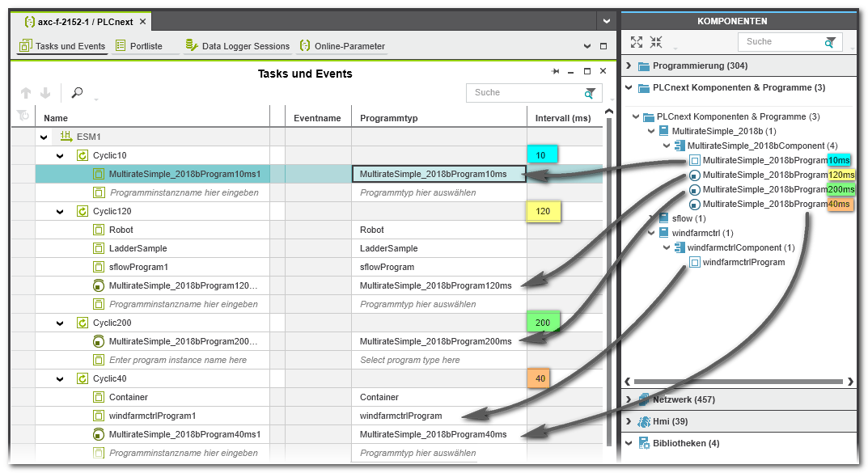
Task: Select the windfarmctrlProgram tree item
Action: 743,262
